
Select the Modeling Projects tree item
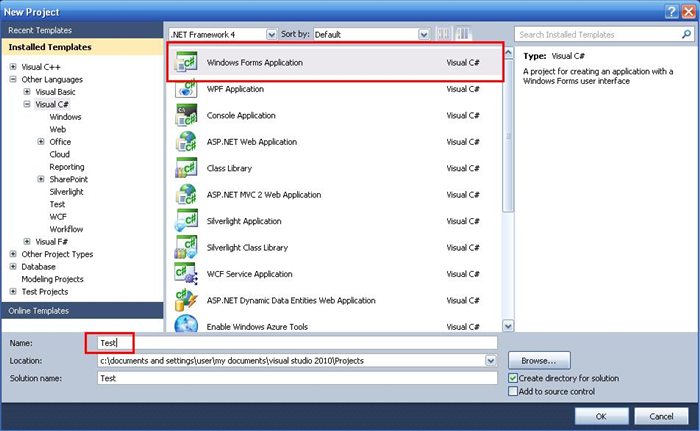52,279
